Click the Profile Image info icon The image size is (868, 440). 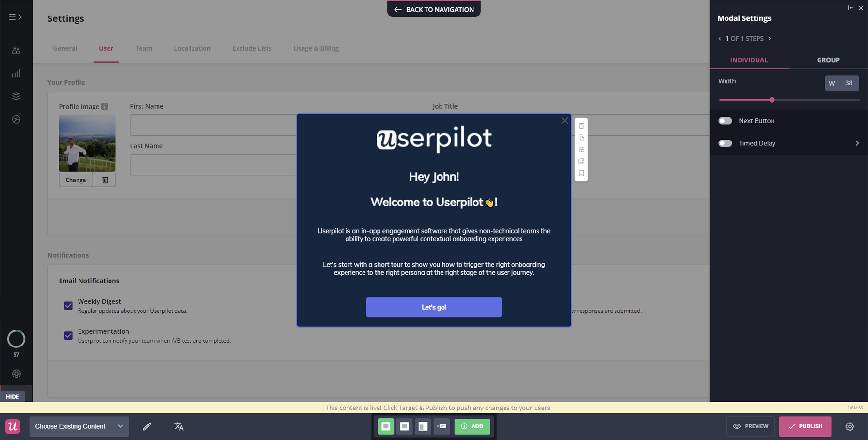104,106
